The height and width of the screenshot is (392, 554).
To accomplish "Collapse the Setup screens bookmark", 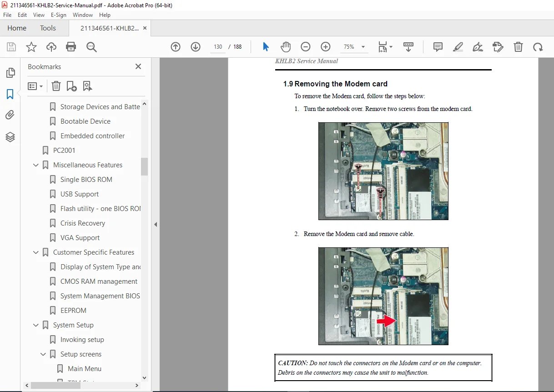I will pyautogui.click(x=43, y=354).
